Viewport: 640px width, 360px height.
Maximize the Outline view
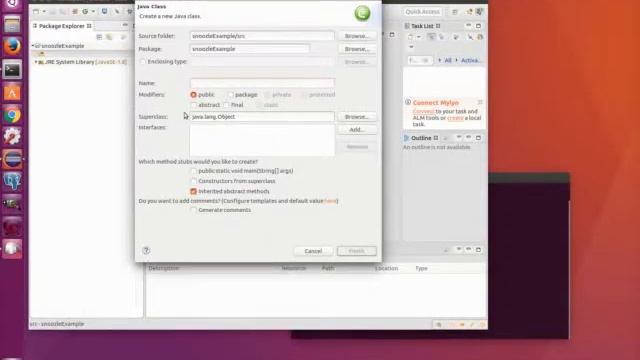click(x=478, y=138)
